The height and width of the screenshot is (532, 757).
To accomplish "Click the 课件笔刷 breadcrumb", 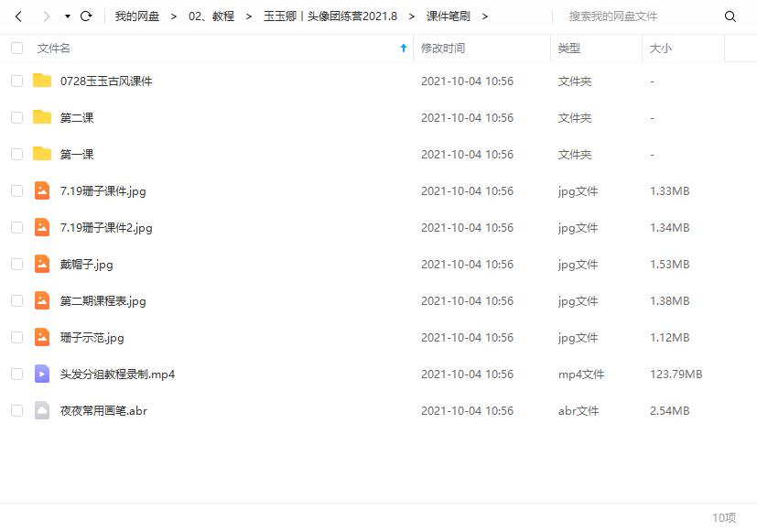I will tap(448, 16).
